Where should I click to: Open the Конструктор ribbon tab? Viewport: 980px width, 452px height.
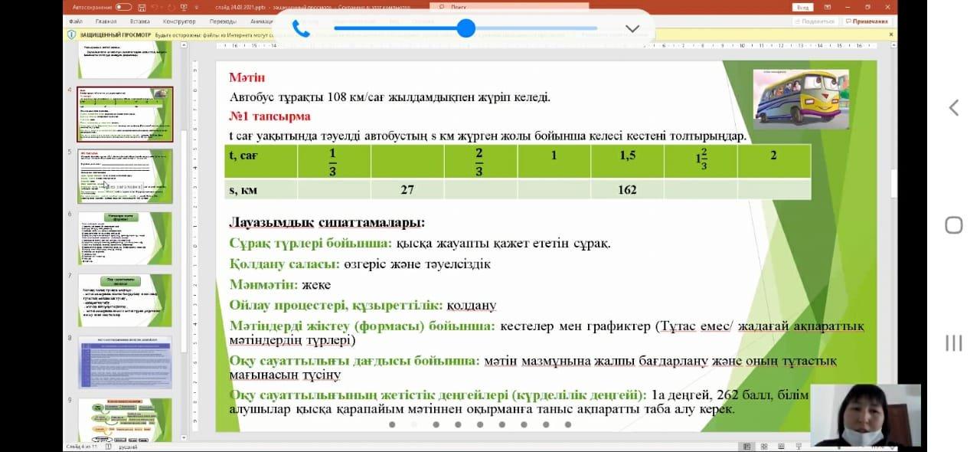pos(180,22)
